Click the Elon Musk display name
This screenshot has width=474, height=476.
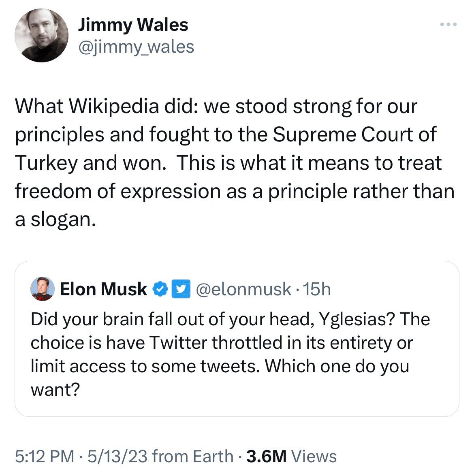pyautogui.click(x=103, y=289)
